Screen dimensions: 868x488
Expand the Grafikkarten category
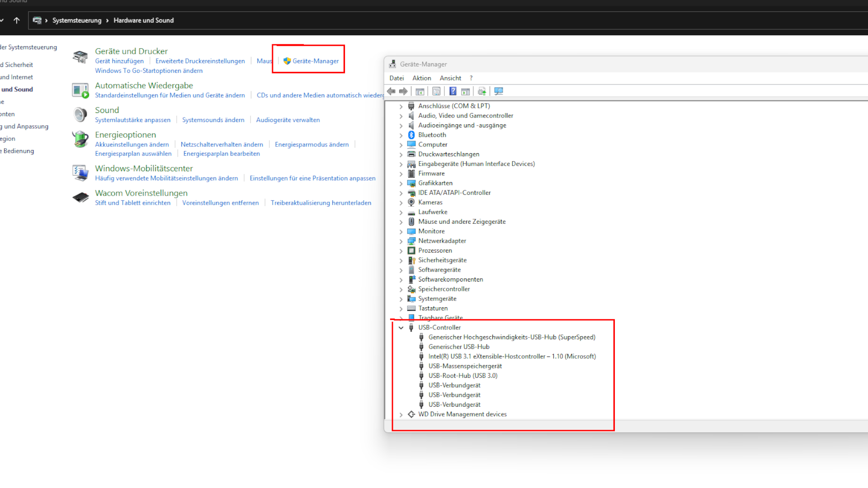(x=401, y=183)
